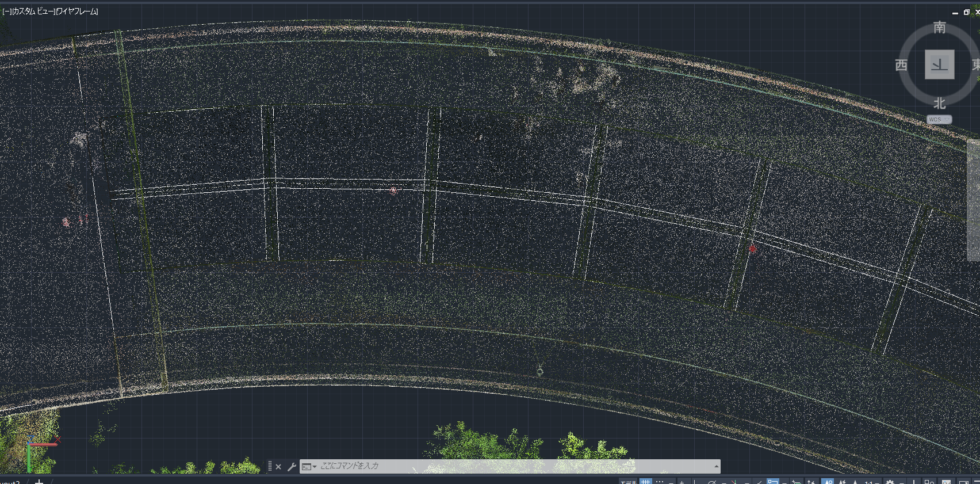Toggle the grid display in status bar

point(646,482)
